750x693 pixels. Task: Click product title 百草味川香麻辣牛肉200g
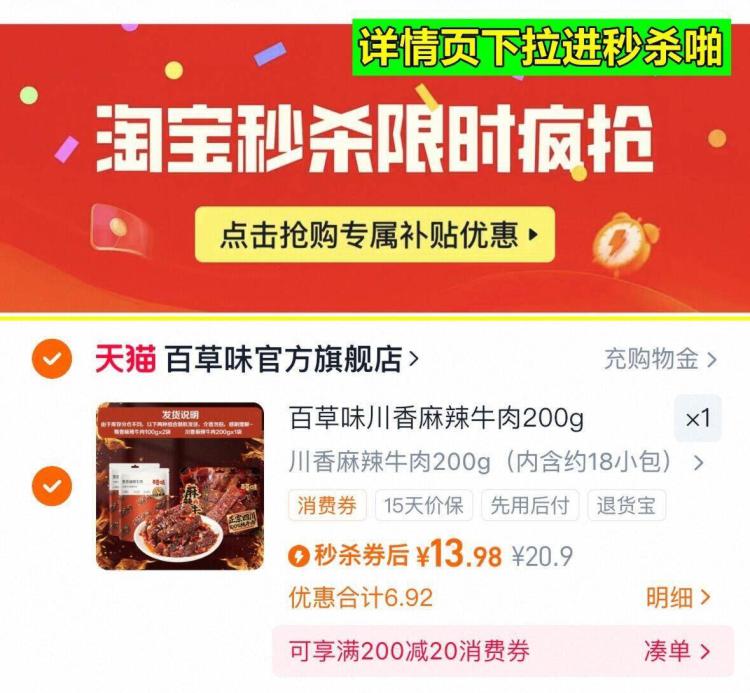tap(436, 418)
